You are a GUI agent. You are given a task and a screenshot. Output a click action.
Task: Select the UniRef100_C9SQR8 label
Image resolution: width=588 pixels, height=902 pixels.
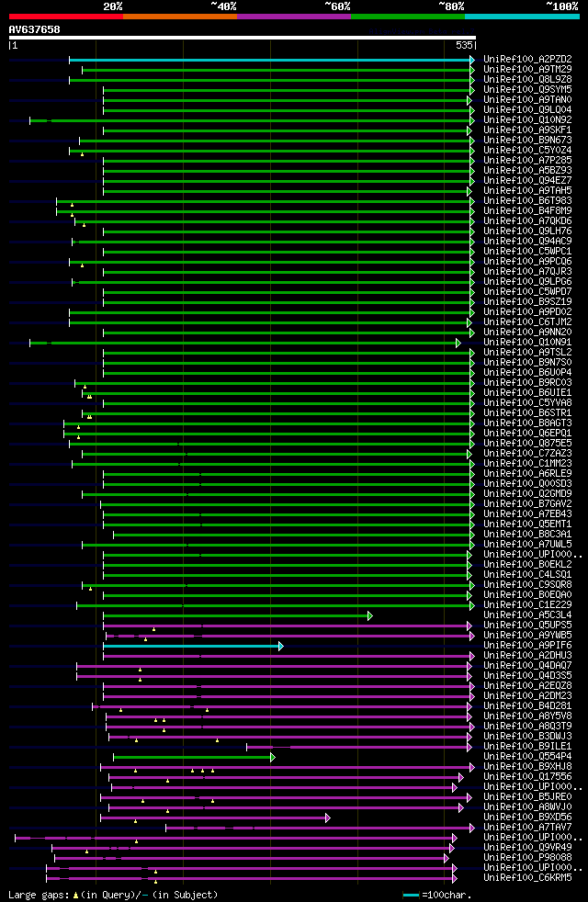coord(527,586)
